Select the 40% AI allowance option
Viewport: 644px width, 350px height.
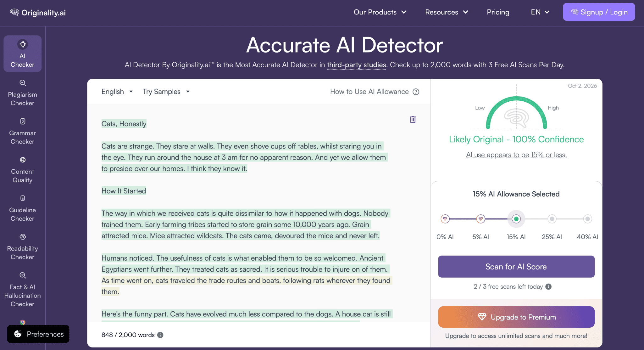pos(587,219)
